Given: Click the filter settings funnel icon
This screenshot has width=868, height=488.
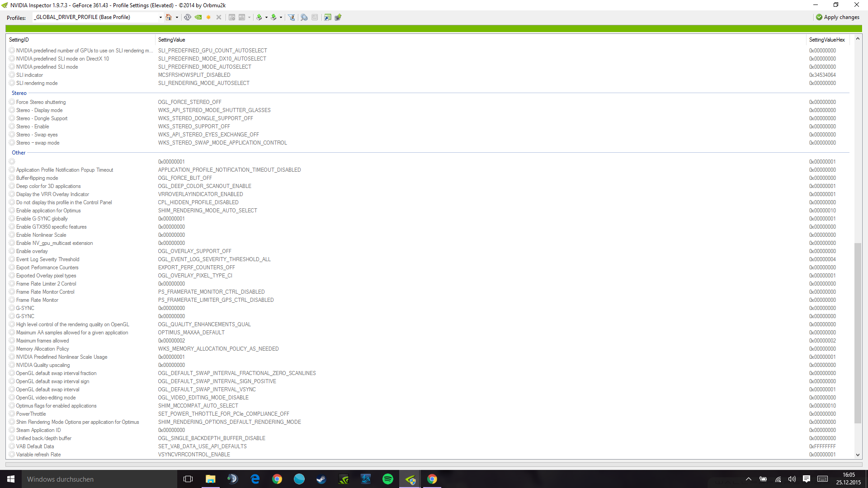Looking at the screenshot, I should coord(292,17).
